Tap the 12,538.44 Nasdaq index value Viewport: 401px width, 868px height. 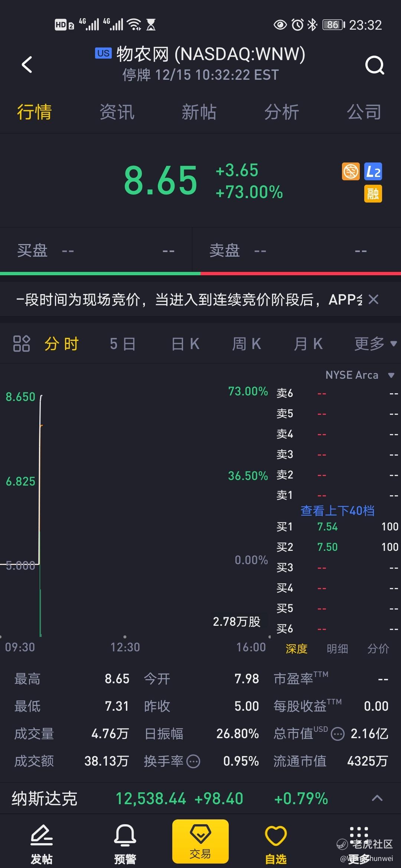coord(151,798)
